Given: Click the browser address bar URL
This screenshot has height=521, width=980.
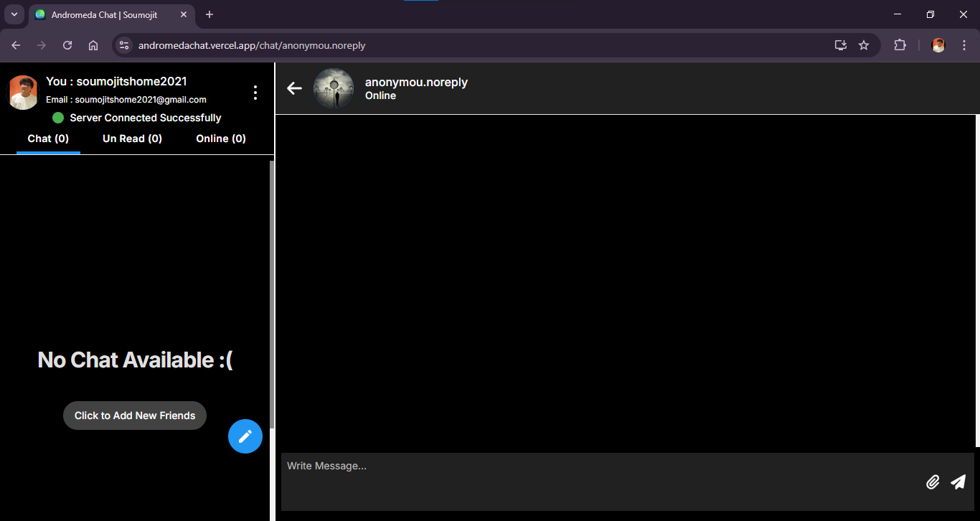Looking at the screenshot, I should coord(251,44).
